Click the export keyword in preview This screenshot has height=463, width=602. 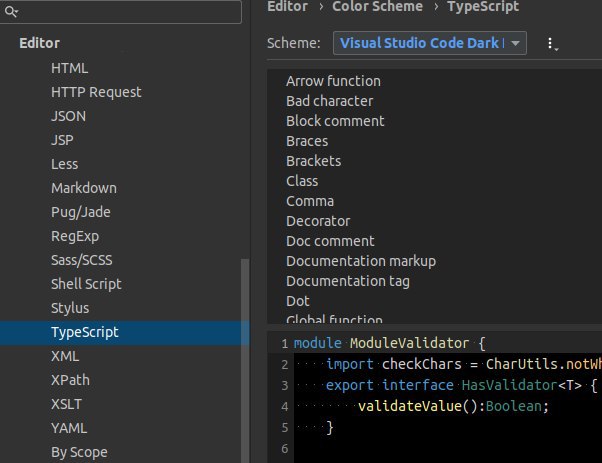pos(349,385)
